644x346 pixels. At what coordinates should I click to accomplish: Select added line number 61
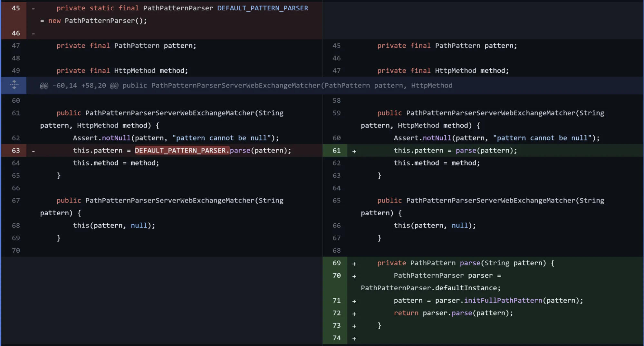coord(336,150)
